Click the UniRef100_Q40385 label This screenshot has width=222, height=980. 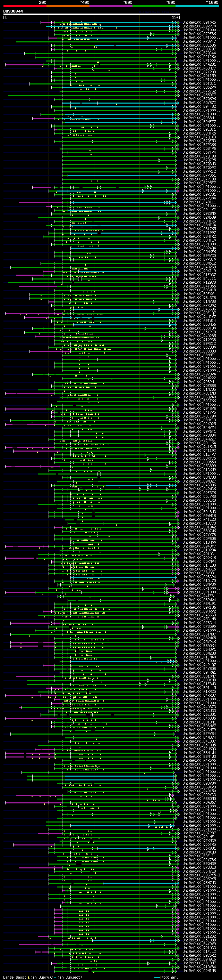[199, 718]
